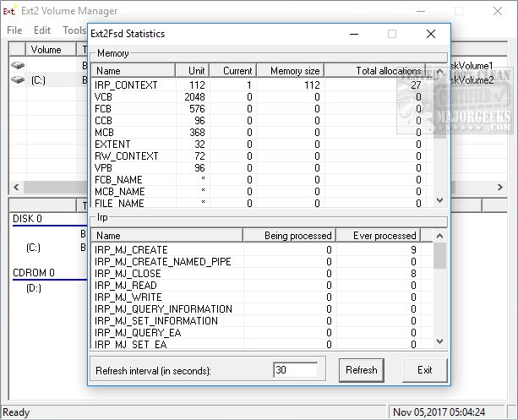This screenshot has height=420, width=518.
Task: Minimize the Ext2Fsd Statistics dialog
Action: (354, 34)
